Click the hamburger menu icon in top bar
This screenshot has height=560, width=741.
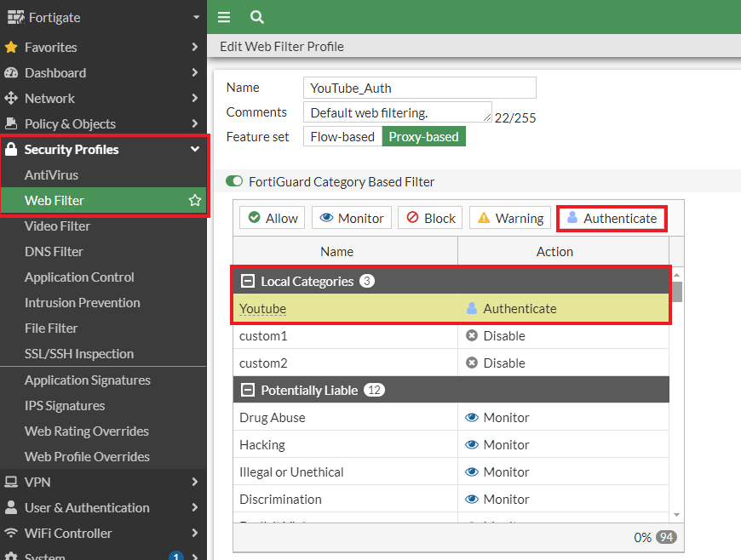224,17
